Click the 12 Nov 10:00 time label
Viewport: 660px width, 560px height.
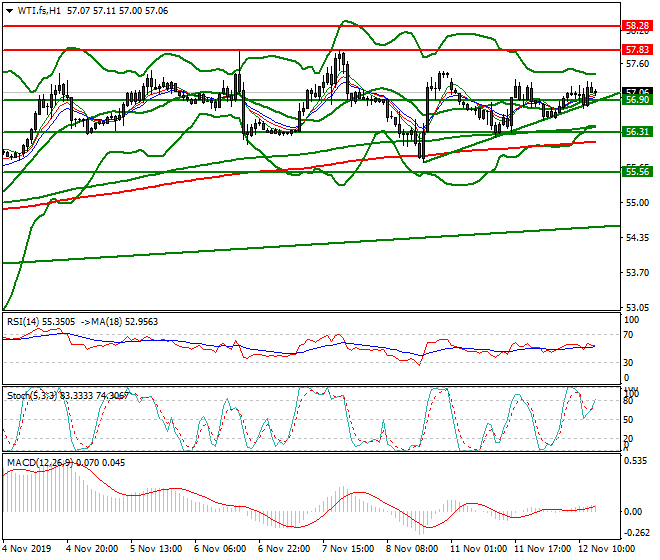[x=607, y=549]
